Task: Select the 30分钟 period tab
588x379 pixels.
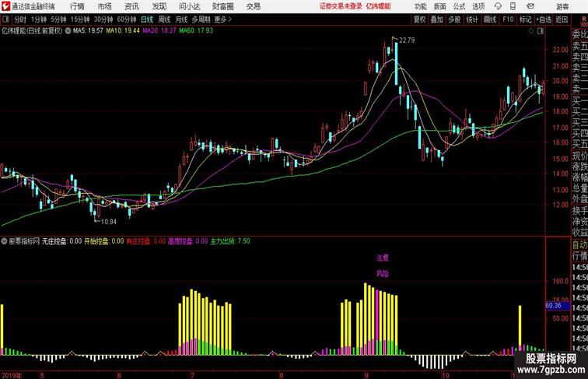Action: 103,19
